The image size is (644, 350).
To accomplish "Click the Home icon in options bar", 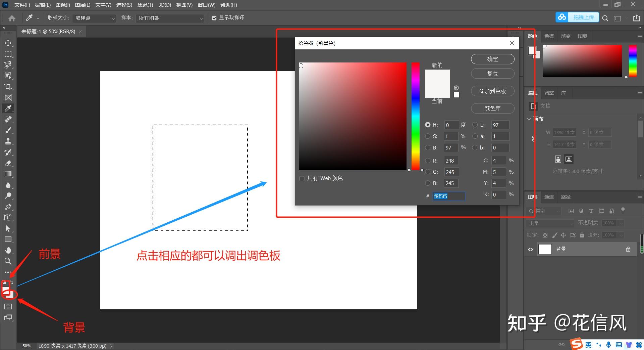I will (x=12, y=18).
